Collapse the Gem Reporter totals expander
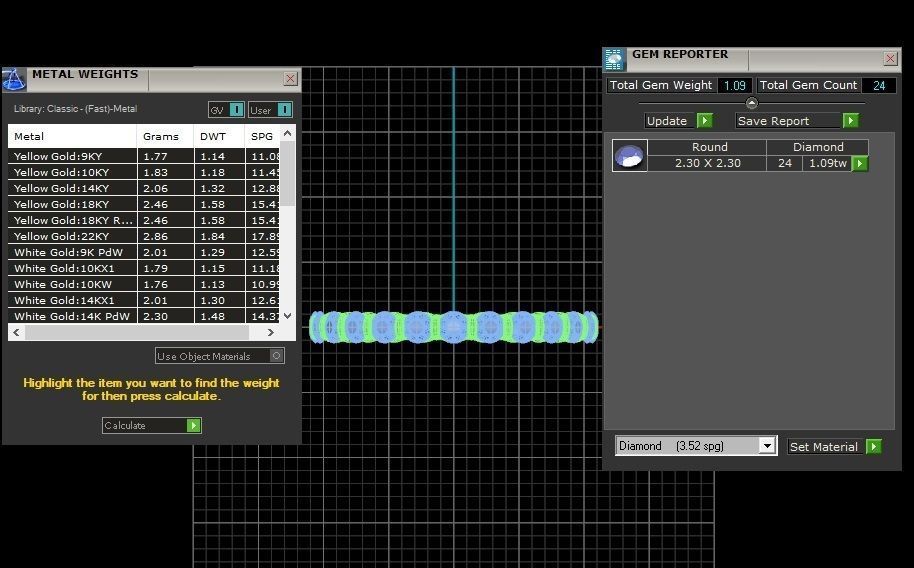The width and height of the screenshot is (914, 568). tap(752, 103)
